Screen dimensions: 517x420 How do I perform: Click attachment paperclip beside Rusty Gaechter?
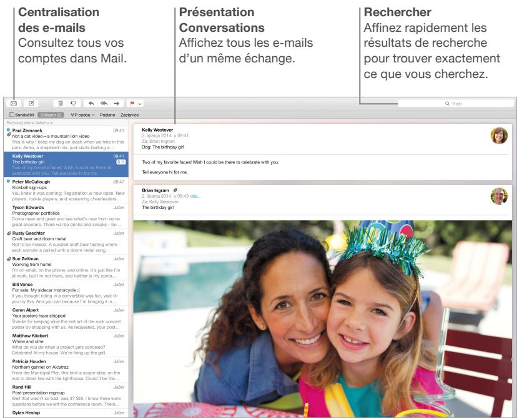click(9, 233)
